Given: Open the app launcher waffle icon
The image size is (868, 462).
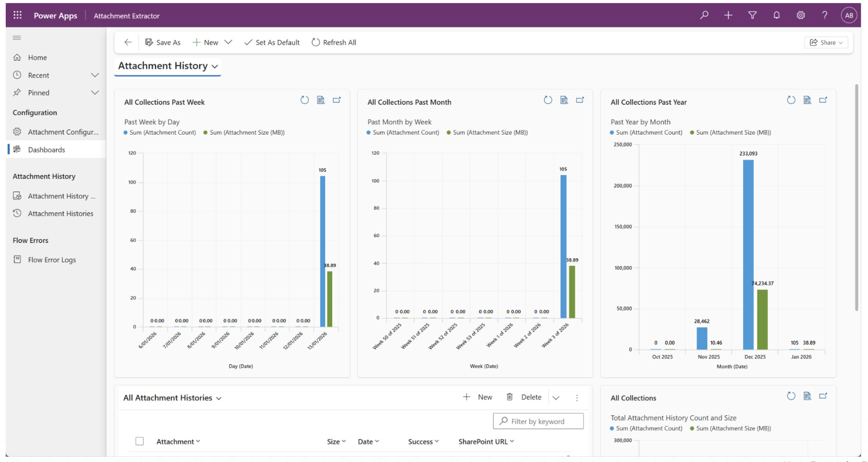Looking at the screenshot, I should (x=17, y=15).
